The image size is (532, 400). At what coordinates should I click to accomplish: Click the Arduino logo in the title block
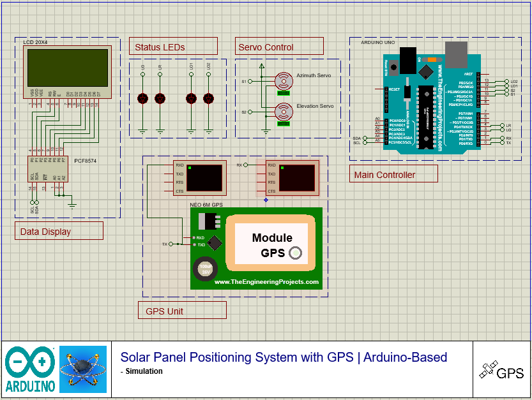pyautogui.click(x=30, y=369)
